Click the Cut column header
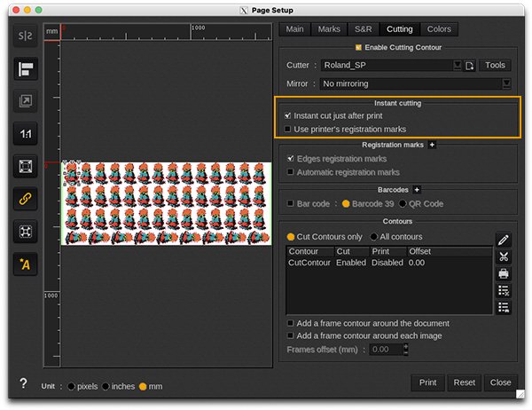 coord(352,251)
